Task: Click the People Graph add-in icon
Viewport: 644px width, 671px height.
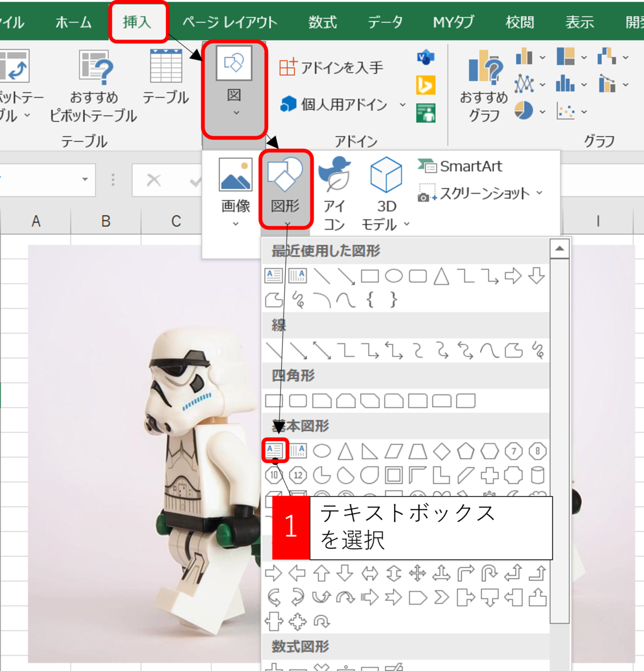Action: pos(426,113)
